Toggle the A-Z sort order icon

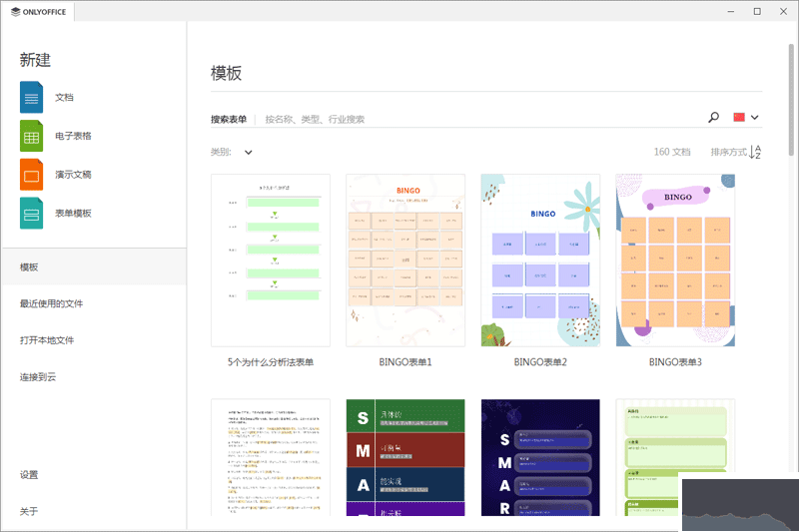pyautogui.click(x=756, y=152)
